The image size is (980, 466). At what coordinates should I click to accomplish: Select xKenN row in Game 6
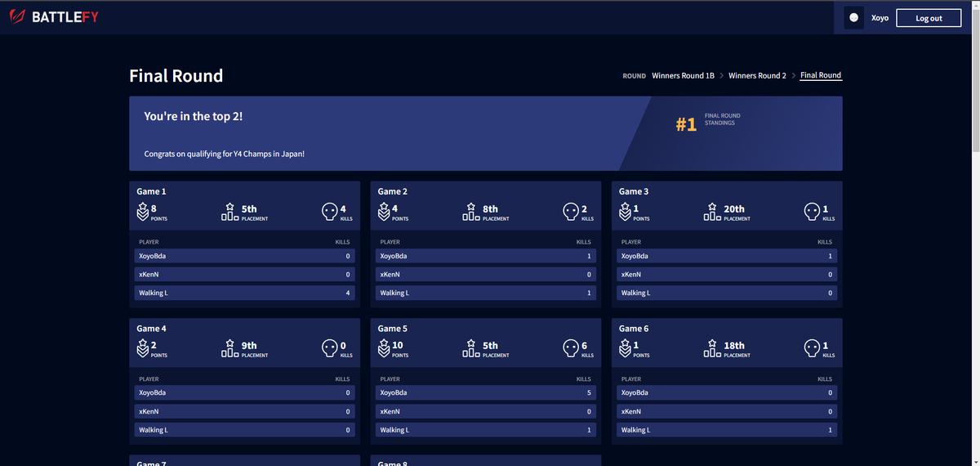(727, 412)
